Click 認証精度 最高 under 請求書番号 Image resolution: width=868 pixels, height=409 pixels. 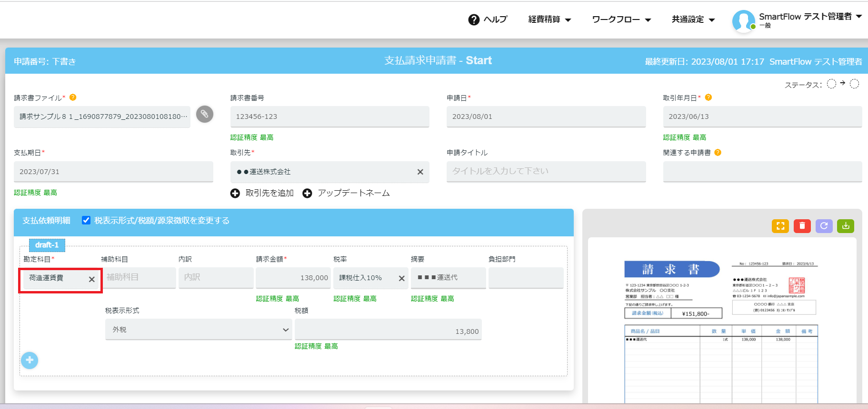point(252,137)
